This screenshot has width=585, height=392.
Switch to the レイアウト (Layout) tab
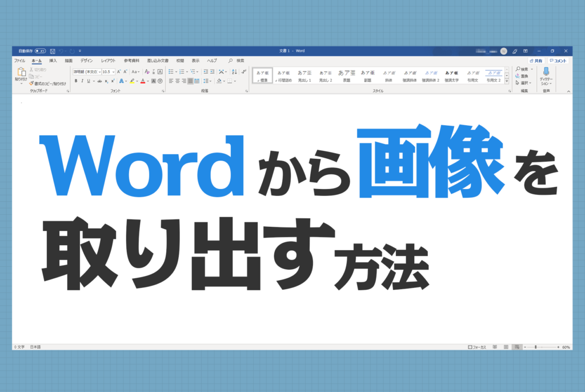pos(108,61)
